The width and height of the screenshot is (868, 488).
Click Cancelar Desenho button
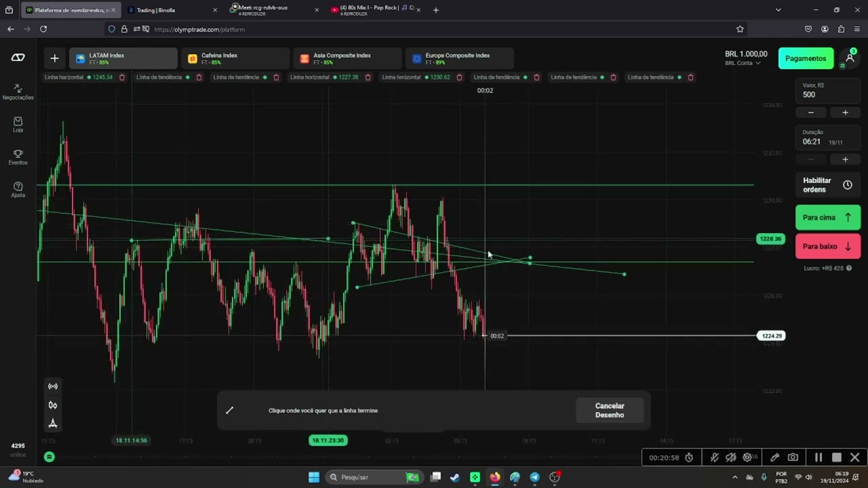(610, 410)
